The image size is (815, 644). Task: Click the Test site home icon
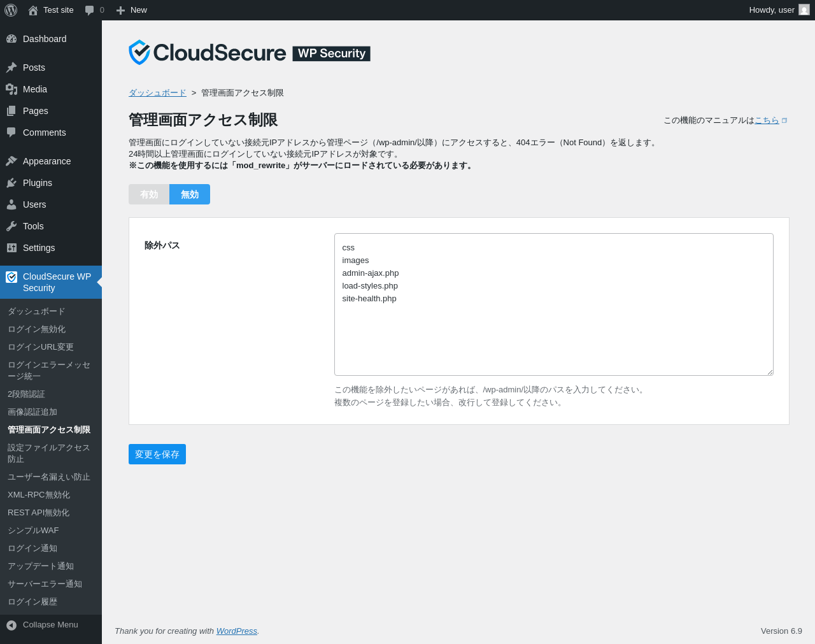pos(33,10)
